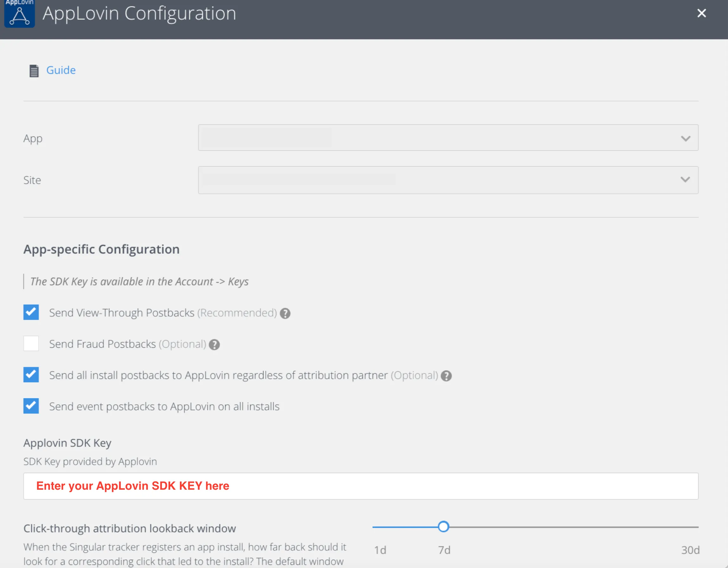Click the SDK Key Account Keys note
Screen dimensions: 728x568
139,281
